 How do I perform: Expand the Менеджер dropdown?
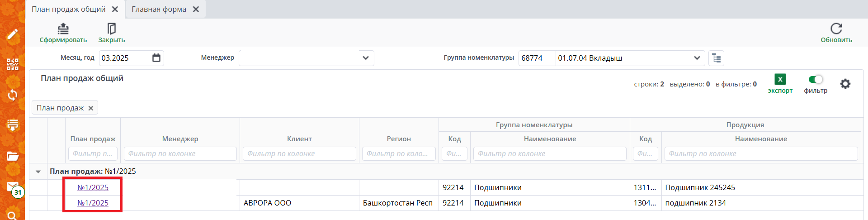365,58
